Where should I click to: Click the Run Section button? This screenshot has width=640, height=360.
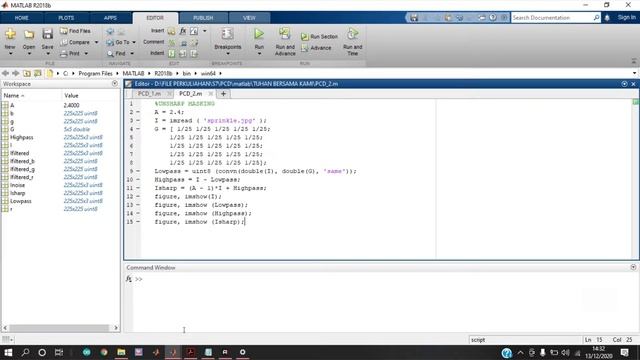(x=319, y=37)
